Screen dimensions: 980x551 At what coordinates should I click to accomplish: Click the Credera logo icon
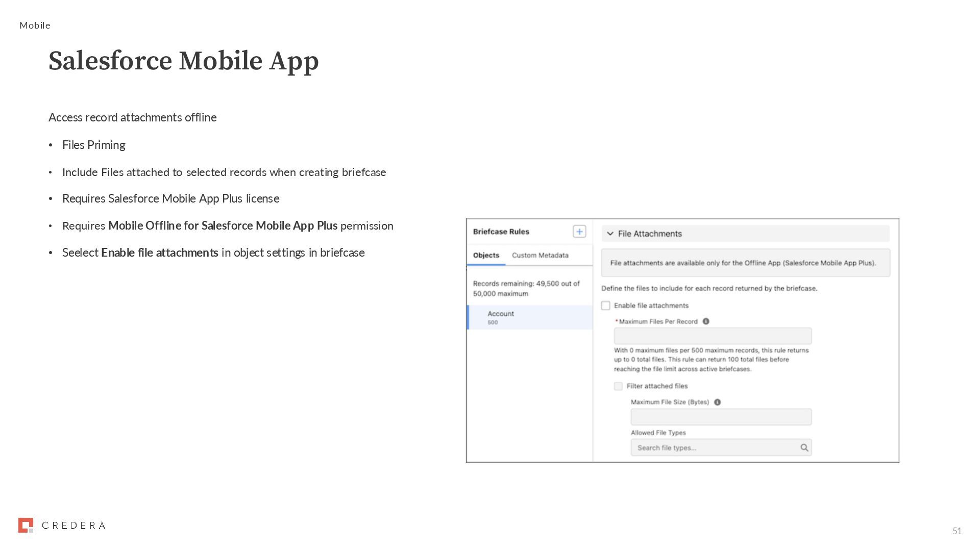click(26, 525)
